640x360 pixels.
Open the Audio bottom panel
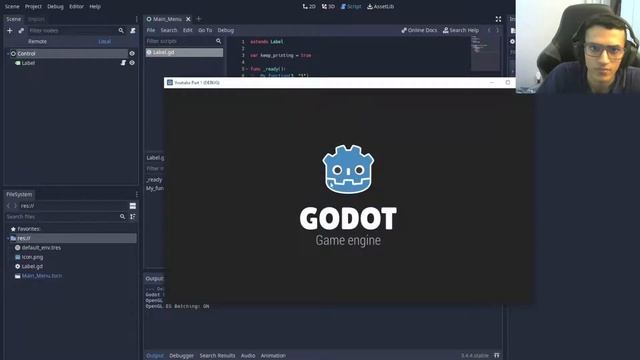pos(248,356)
